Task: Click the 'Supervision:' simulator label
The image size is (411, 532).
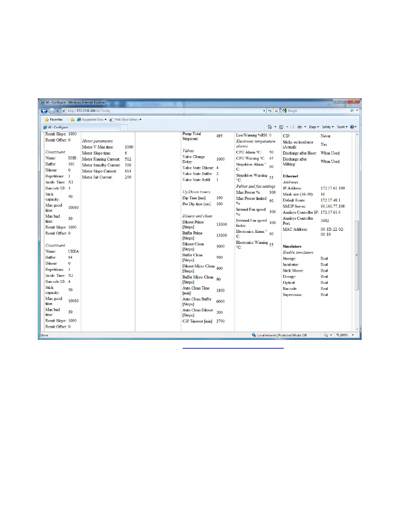Action: pos(292,295)
